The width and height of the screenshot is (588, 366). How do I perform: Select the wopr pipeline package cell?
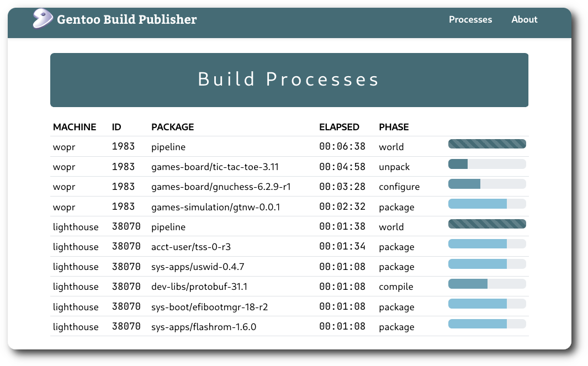coord(168,147)
